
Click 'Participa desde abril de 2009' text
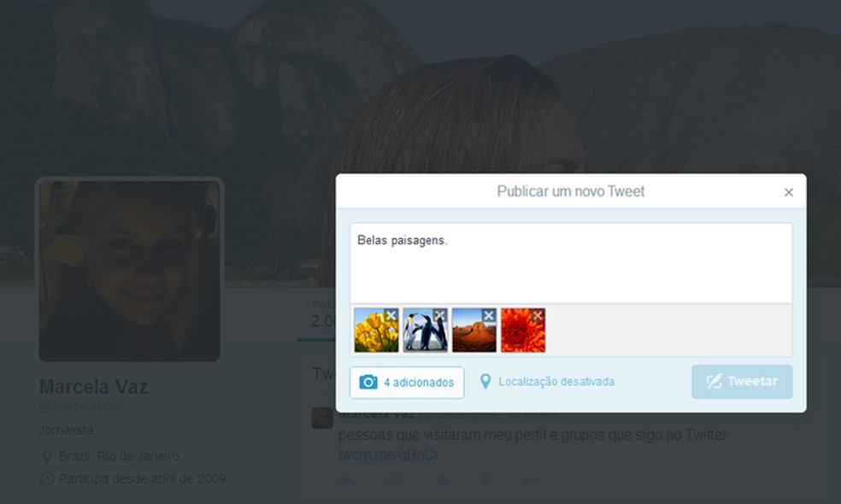(142, 478)
